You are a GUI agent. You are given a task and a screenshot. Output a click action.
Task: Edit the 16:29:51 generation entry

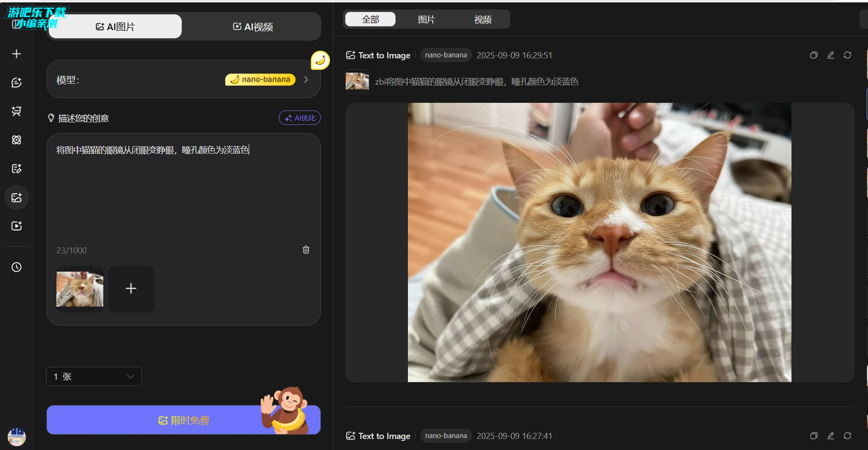click(x=831, y=55)
